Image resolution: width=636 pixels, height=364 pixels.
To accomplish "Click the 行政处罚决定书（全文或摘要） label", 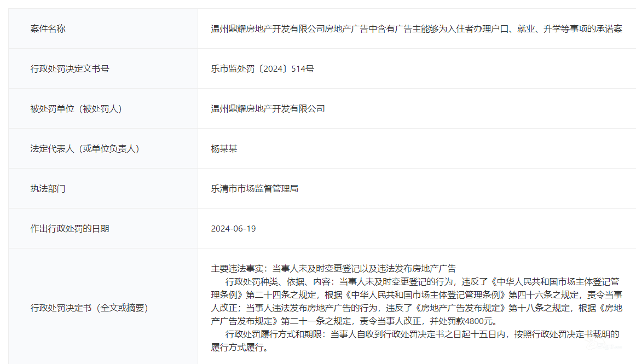I will coord(89,308).
